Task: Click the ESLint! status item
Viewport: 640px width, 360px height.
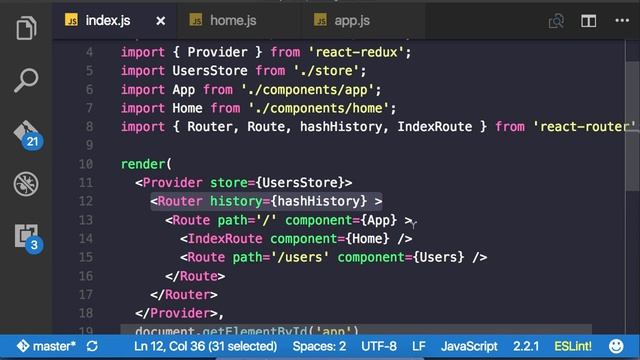Action: tap(573, 346)
